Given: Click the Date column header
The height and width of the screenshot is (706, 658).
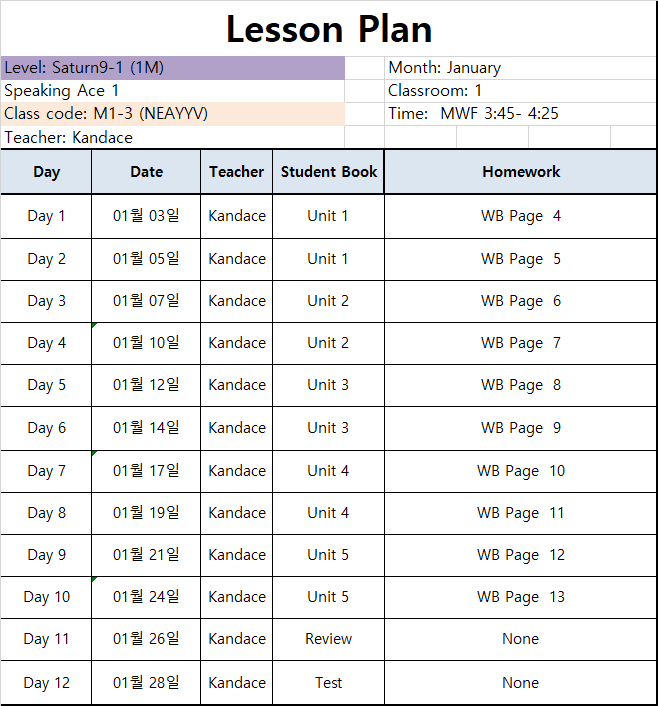Looking at the screenshot, I should (x=146, y=172).
